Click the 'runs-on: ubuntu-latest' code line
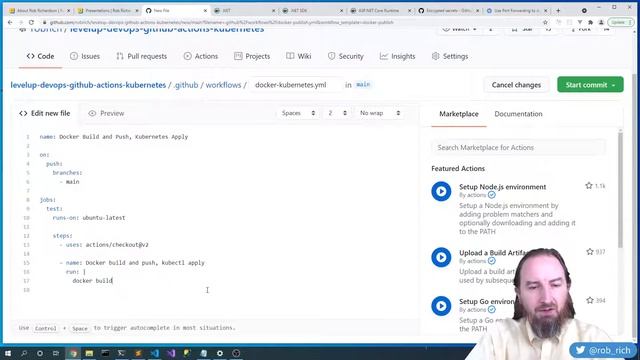This screenshot has height=360, width=640. pyautogui.click(x=89, y=218)
